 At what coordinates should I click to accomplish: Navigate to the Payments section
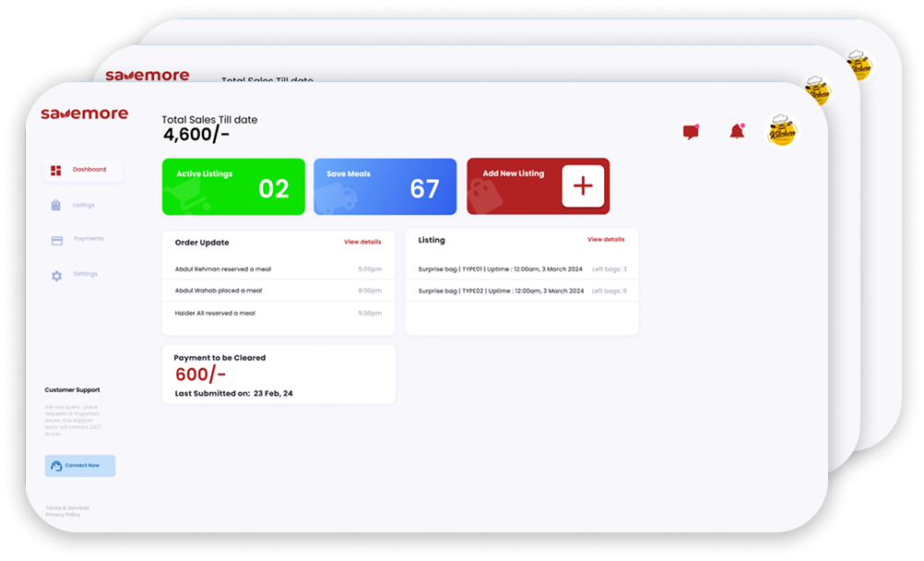pyautogui.click(x=86, y=239)
